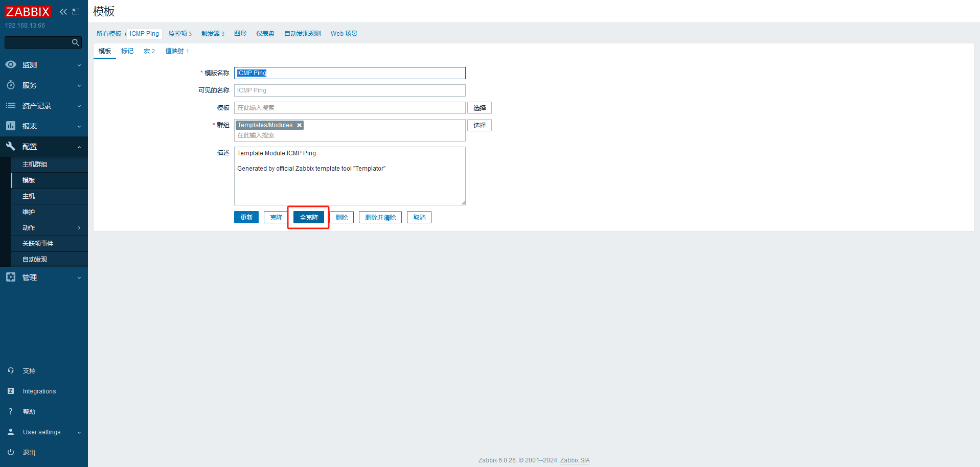980x467 pixels.
Task: Click the 可见的名称 input field
Action: pos(350,90)
